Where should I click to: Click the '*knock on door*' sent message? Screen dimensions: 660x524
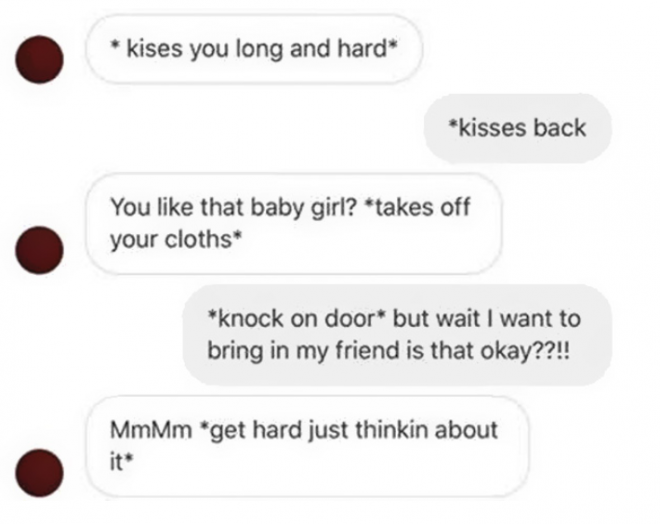[397, 335]
